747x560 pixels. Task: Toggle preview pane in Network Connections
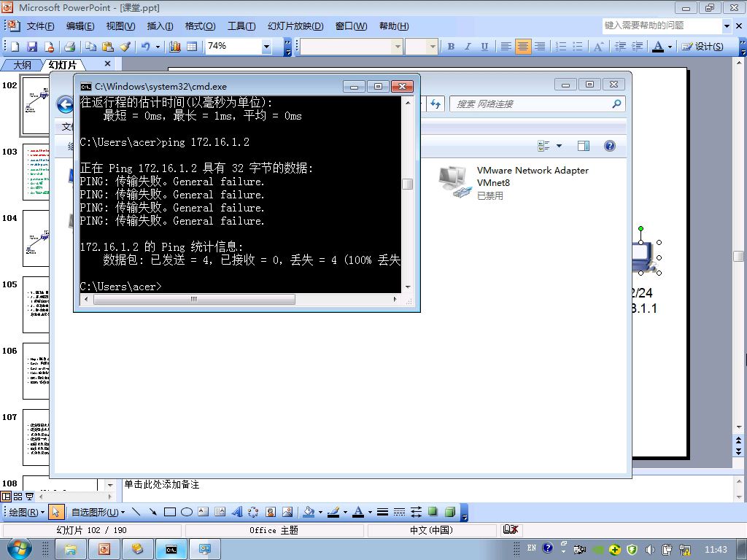point(583,146)
